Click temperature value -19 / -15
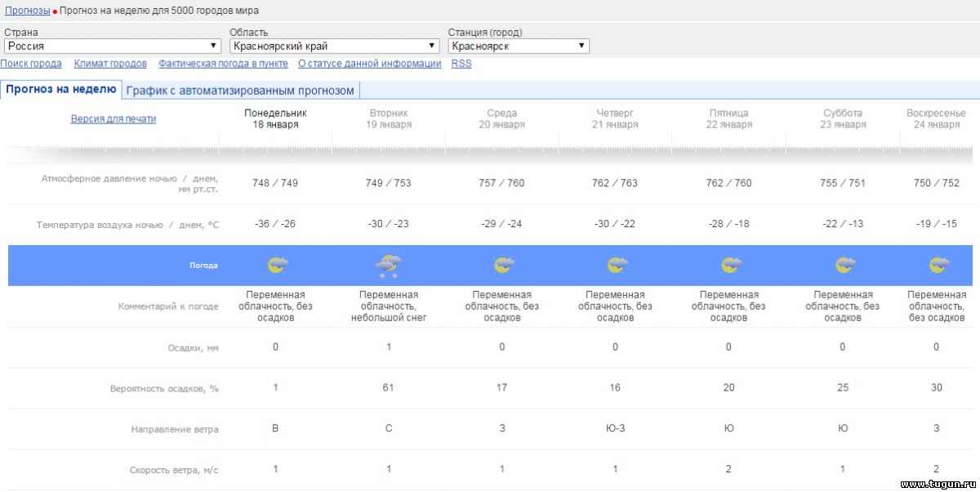This screenshot has height=492, width=980. click(x=937, y=224)
